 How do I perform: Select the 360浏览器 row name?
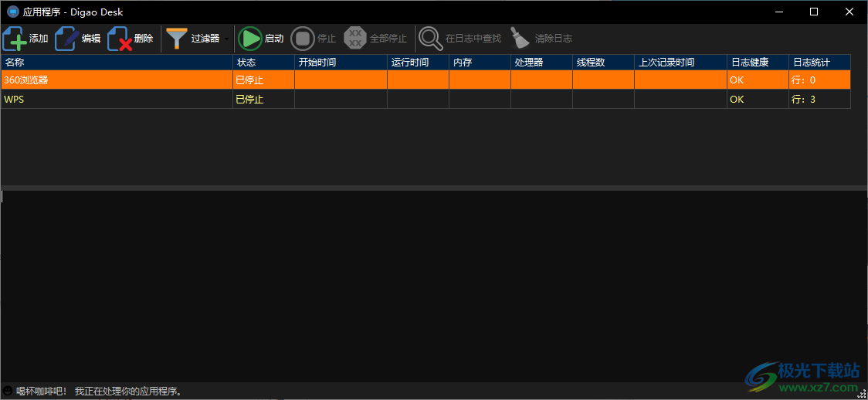[x=26, y=80]
